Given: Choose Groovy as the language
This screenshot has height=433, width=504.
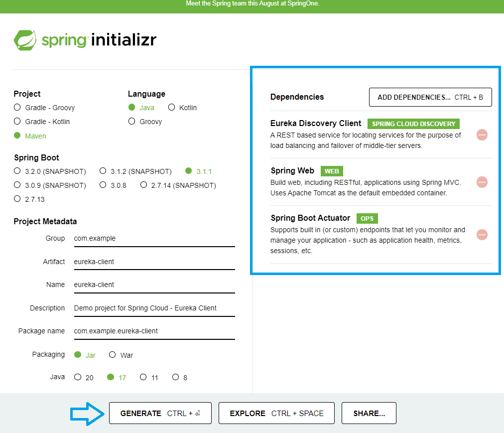Looking at the screenshot, I should 145,122.
